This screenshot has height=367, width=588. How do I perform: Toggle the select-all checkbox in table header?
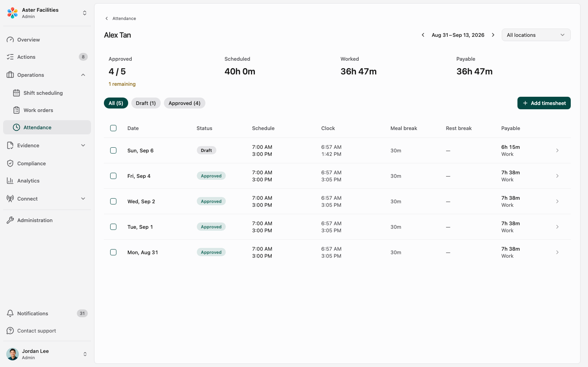[113, 128]
